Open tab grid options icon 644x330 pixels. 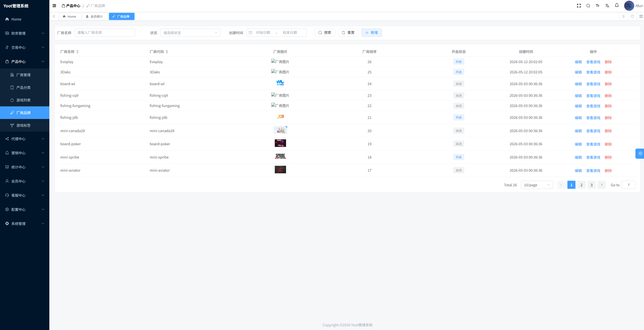[641, 16]
